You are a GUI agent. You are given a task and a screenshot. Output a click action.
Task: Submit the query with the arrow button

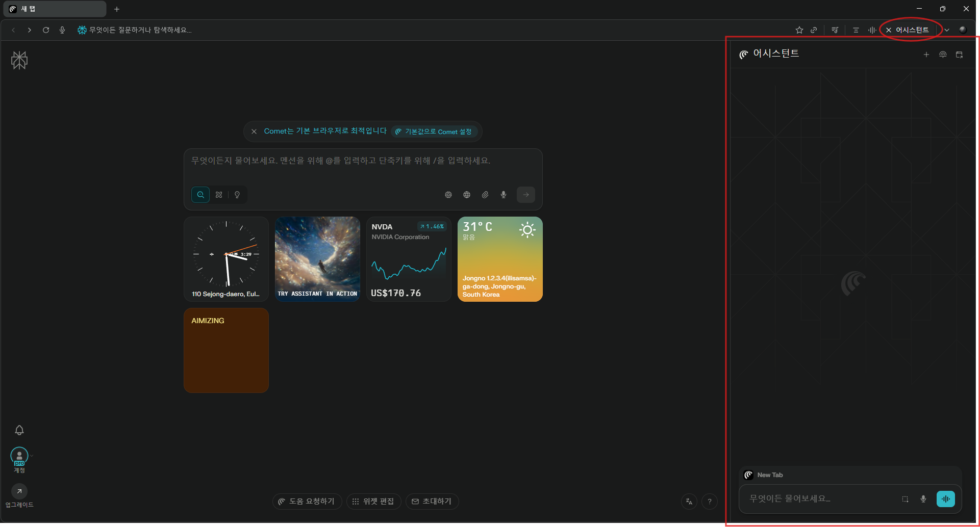(526, 195)
